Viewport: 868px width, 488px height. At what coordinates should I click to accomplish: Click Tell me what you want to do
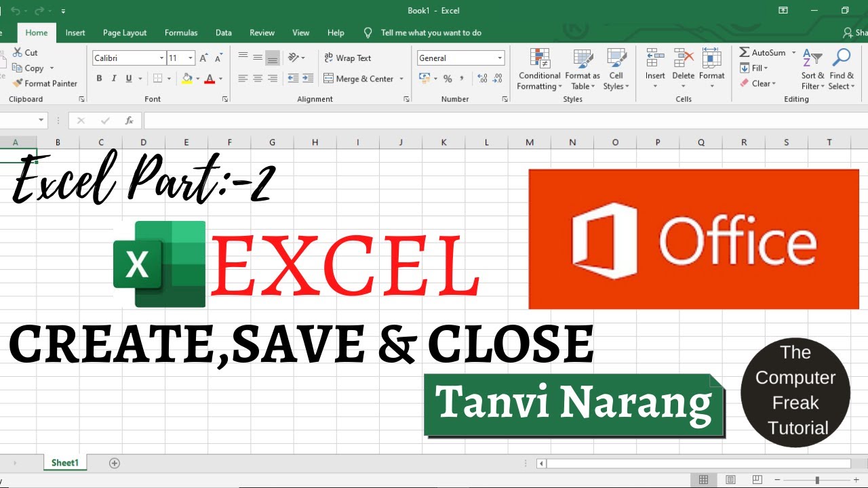tap(431, 33)
